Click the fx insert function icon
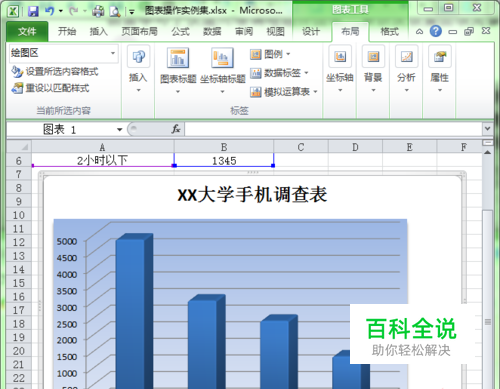 [176, 129]
